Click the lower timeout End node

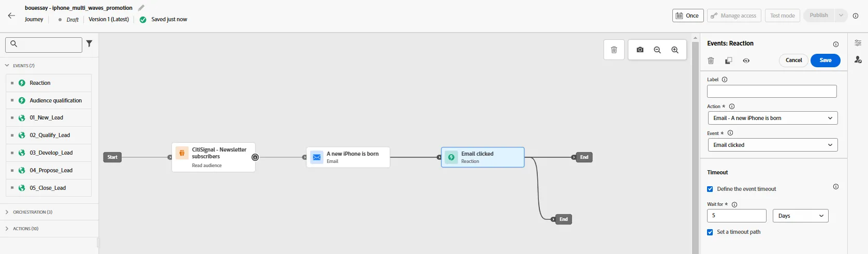coord(563,219)
